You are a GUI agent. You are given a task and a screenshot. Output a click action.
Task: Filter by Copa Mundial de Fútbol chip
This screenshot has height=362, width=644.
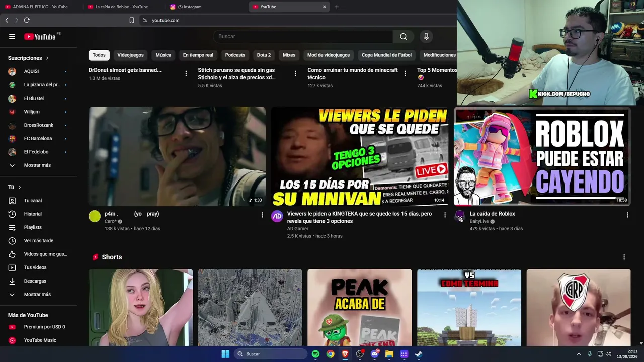click(386, 55)
